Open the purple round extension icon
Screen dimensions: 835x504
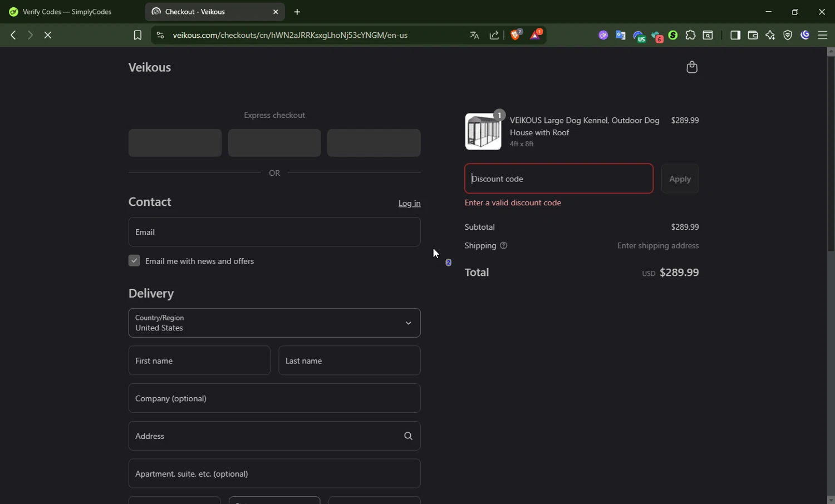pyautogui.click(x=603, y=35)
